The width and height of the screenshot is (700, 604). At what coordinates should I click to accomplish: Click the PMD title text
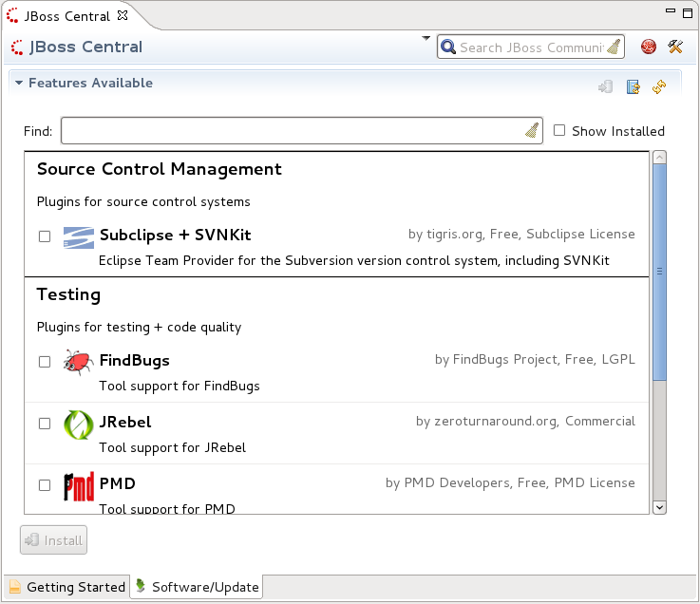[118, 483]
